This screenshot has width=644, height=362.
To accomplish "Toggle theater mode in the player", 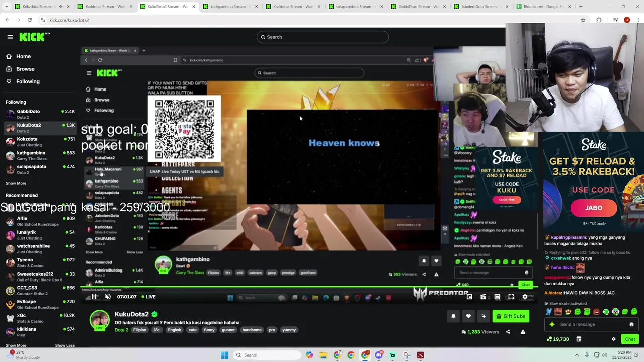I will point(497,297).
